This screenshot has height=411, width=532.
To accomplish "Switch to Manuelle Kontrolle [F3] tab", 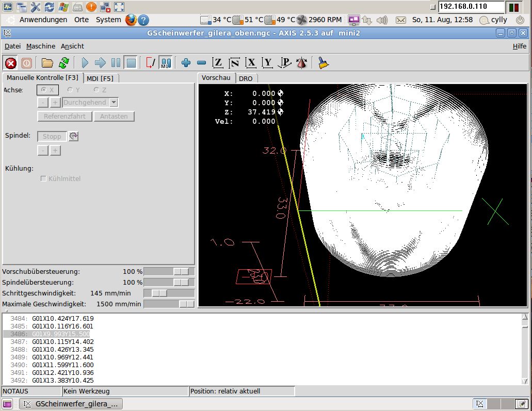I will click(x=42, y=78).
